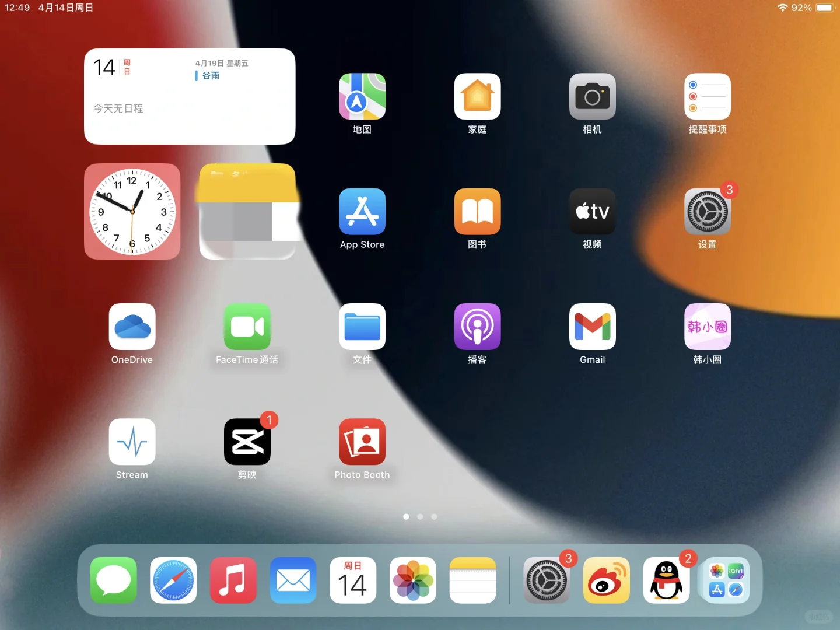Open Calendar icon in dock
The height and width of the screenshot is (630, 840).
[353, 580]
